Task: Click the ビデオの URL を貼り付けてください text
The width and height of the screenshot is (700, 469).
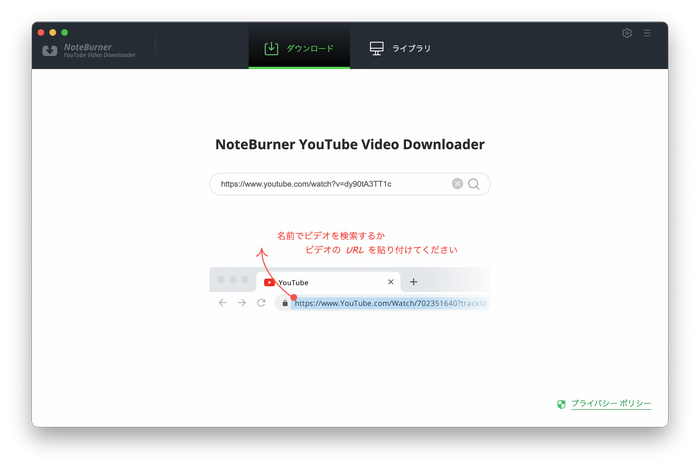Action: [381, 250]
